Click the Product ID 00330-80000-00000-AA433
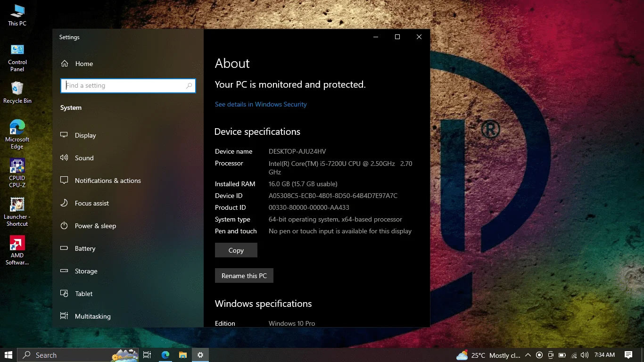This screenshot has height=362, width=644. click(309, 207)
